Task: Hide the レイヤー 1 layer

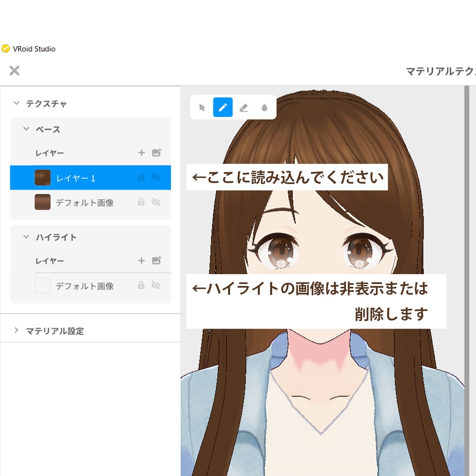Action: 156,177
